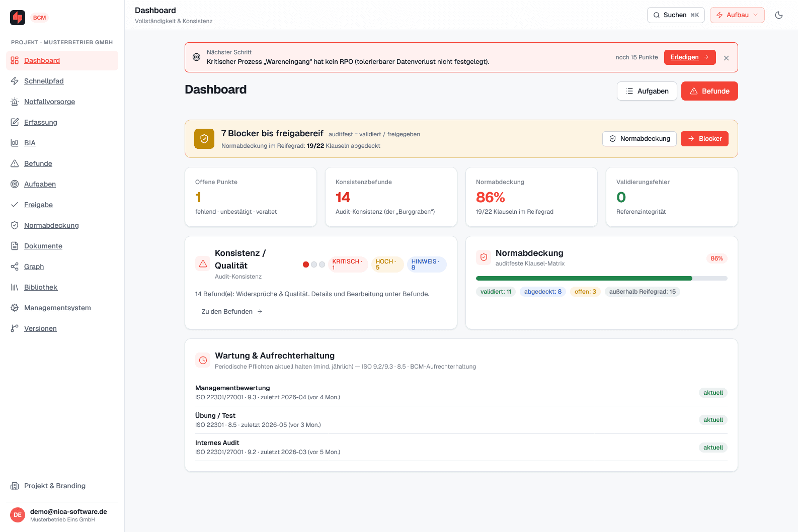Viewport: 798px width, 532px height.
Task: Open Erfassung via its pencil icon
Action: click(15, 122)
